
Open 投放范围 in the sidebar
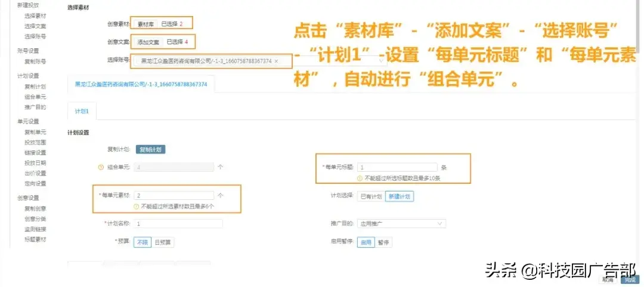(x=35, y=143)
